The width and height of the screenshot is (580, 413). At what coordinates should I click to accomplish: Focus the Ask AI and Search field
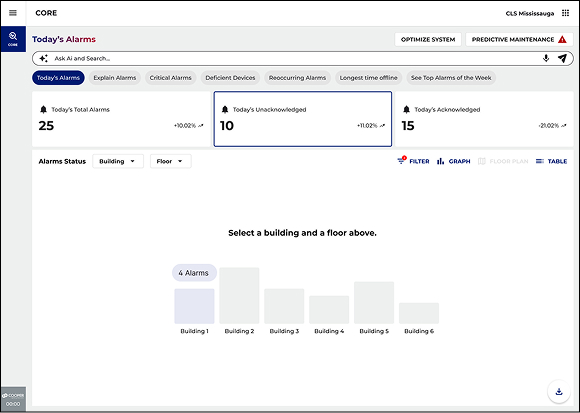303,58
